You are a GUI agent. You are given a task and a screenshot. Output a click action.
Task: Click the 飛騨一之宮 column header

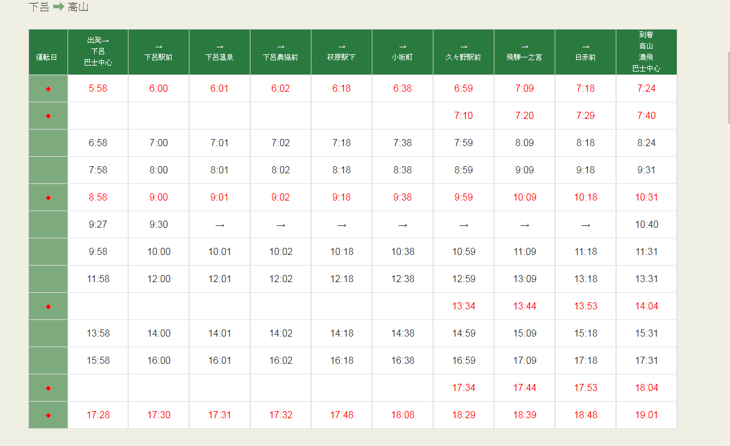(x=524, y=52)
